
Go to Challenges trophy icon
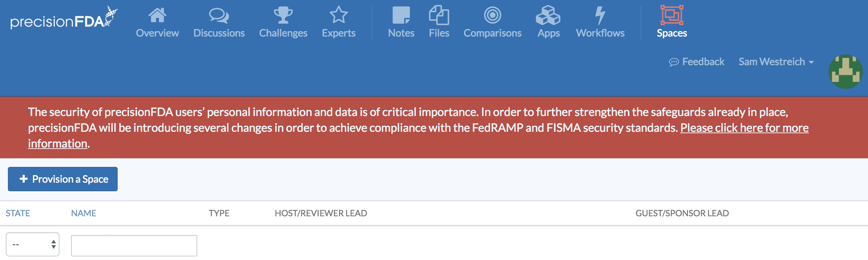pos(283,15)
